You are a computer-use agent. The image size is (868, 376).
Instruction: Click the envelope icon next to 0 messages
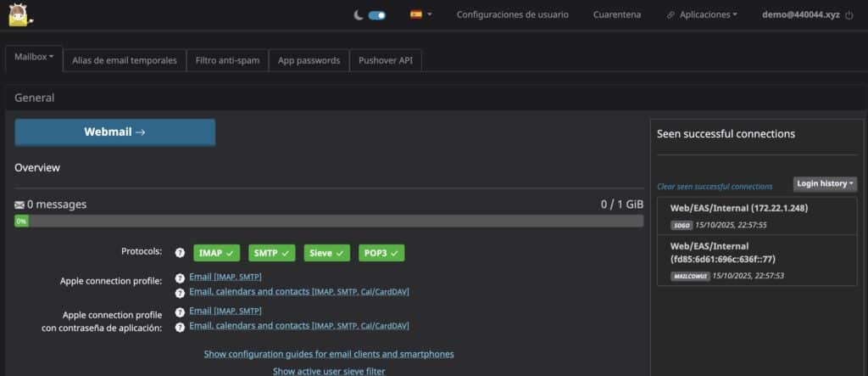(x=19, y=205)
